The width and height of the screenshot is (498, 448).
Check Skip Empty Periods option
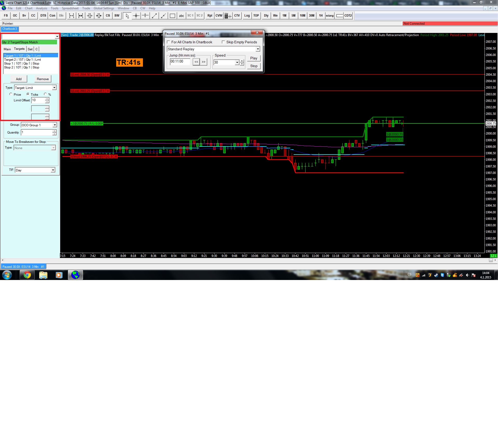(223, 42)
